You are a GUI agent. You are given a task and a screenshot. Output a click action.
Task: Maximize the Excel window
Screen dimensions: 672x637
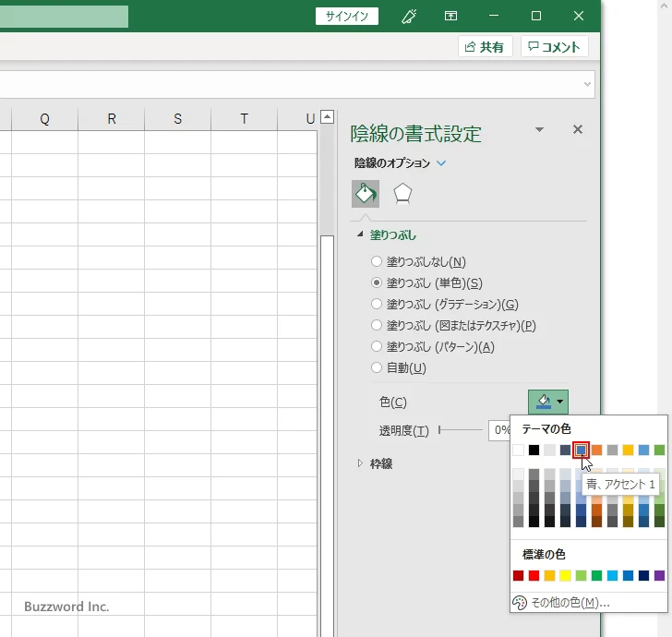[x=536, y=16]
